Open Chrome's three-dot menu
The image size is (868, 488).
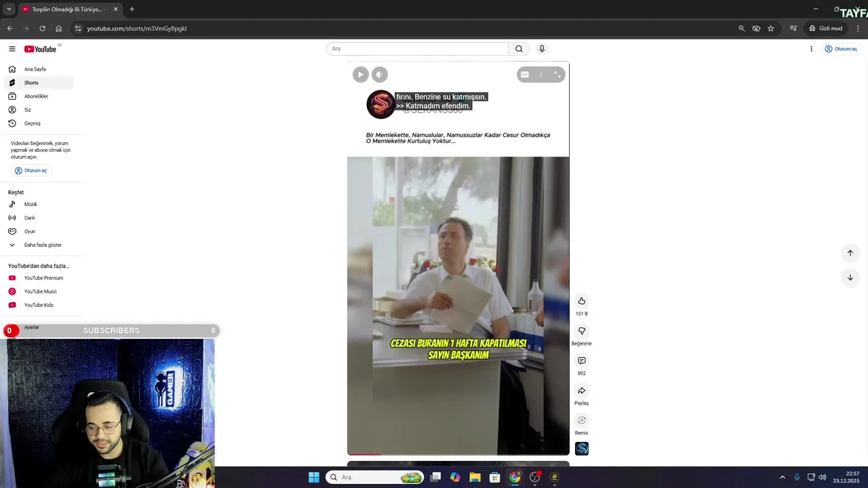pos(858,28)
